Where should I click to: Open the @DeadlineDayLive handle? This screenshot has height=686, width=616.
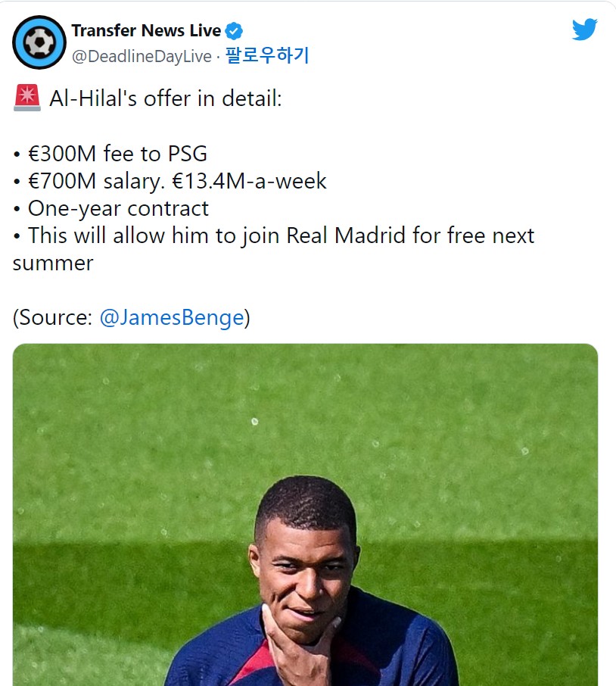pyautogui.click(x=142, y=57)
